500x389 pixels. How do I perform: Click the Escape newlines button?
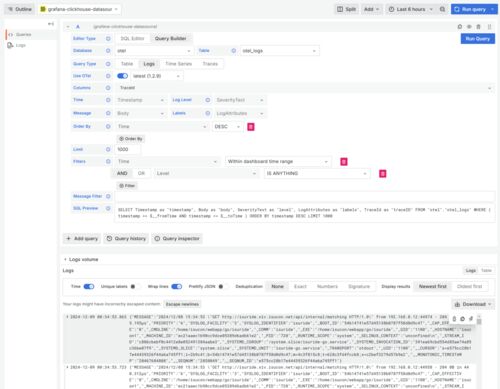(x=182, y=304)
